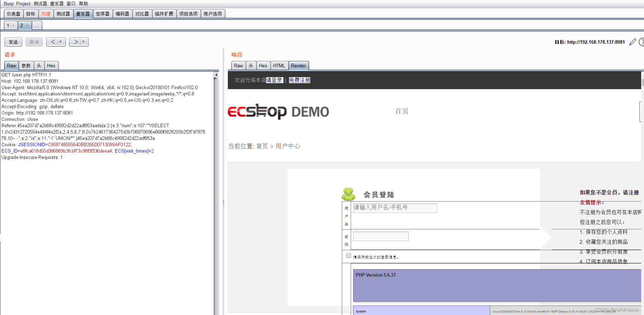Select response 头 tab
The height and width of the screenshot is (315, 644).
[x=251, y=66]
